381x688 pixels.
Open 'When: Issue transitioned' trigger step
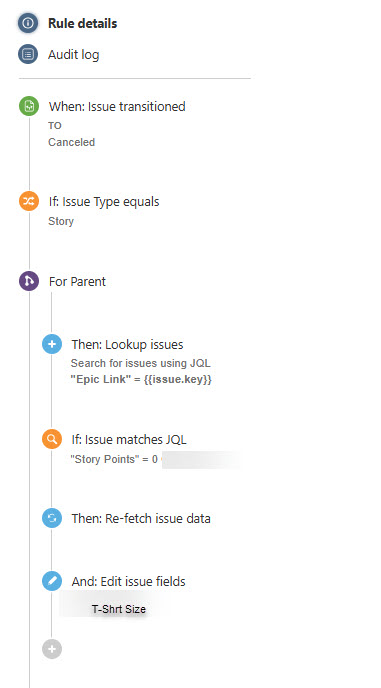[117, 106]
